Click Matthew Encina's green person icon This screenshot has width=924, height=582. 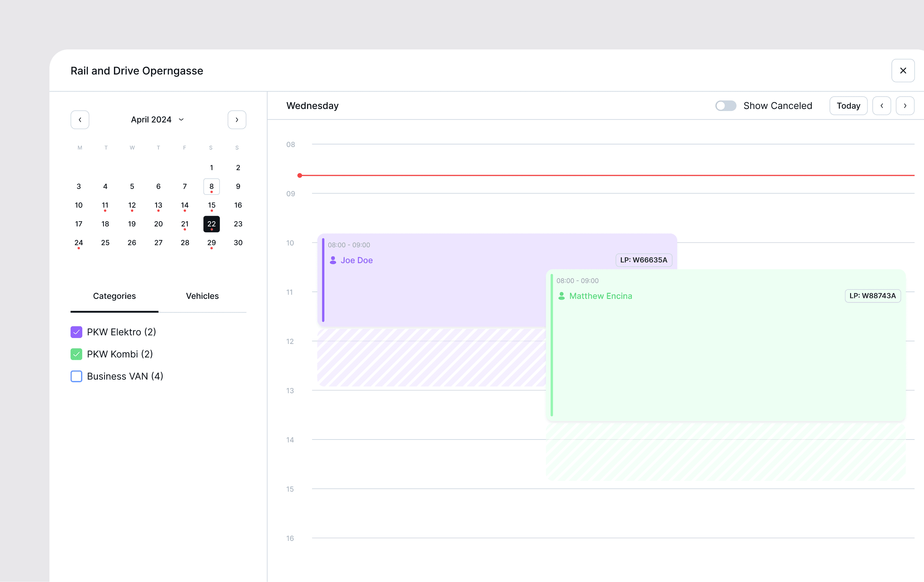coord(561,296)
